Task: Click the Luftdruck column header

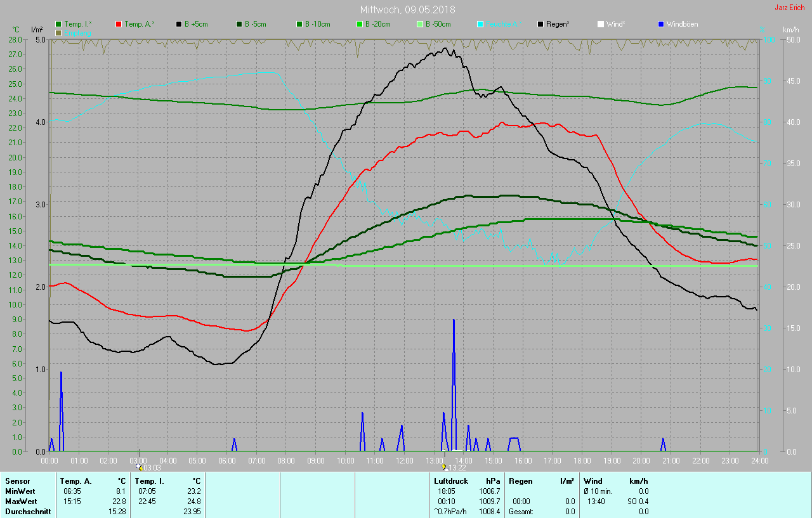Action: (450, 481)
